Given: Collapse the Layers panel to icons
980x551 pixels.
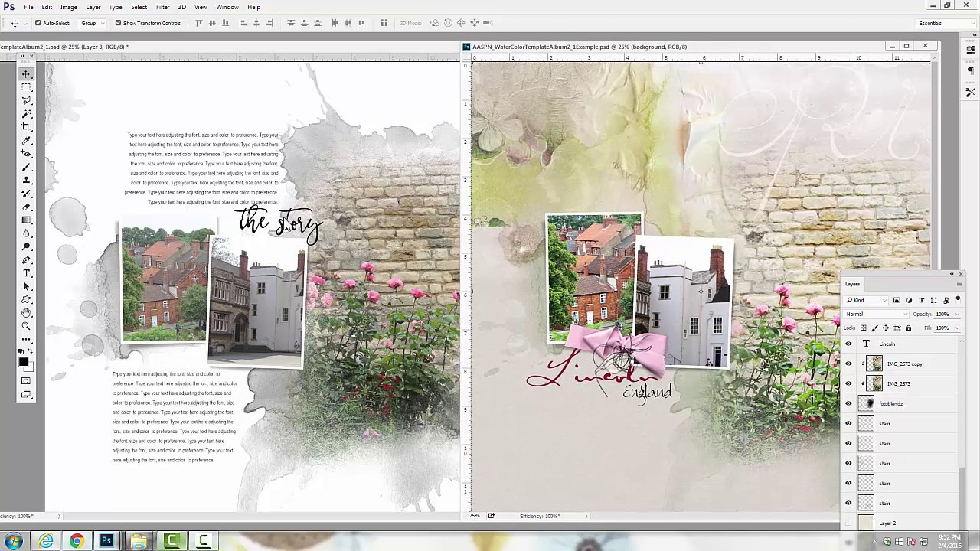Looking at the screenshot, I should (x=952, y=274).
